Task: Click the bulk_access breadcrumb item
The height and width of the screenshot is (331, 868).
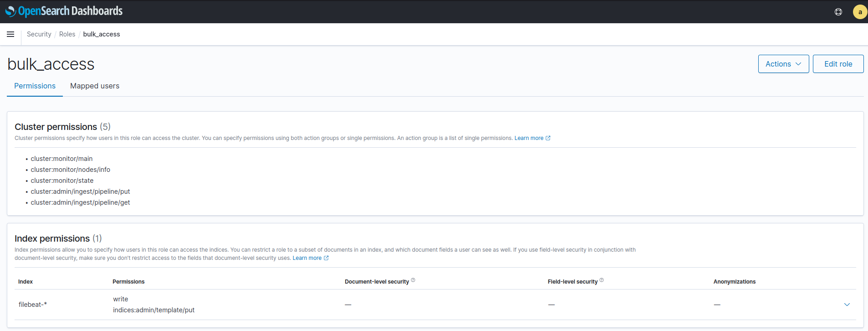Action: pos(102,34)
